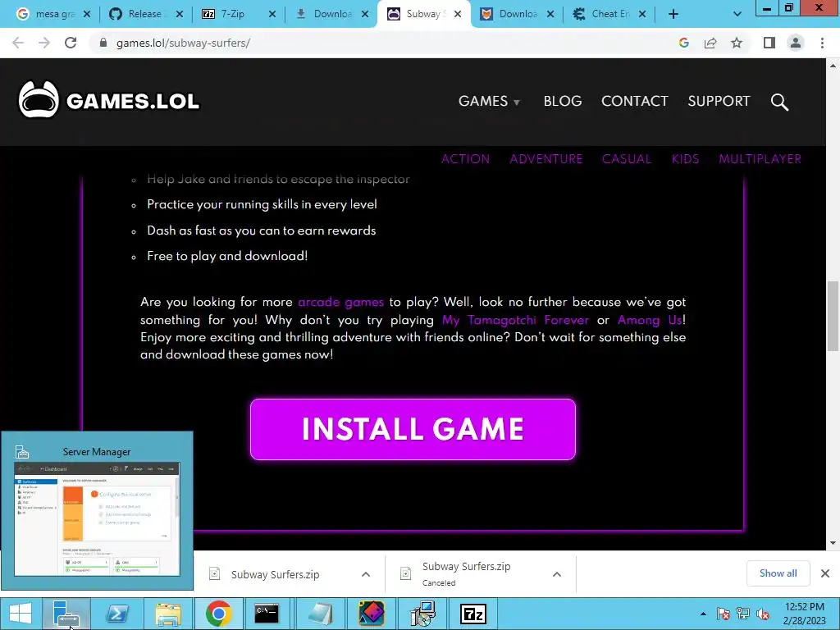The height and width of the screenshot is (630, 840).
Task: Toggle the browser side panel icon
Action: (769, 43)
